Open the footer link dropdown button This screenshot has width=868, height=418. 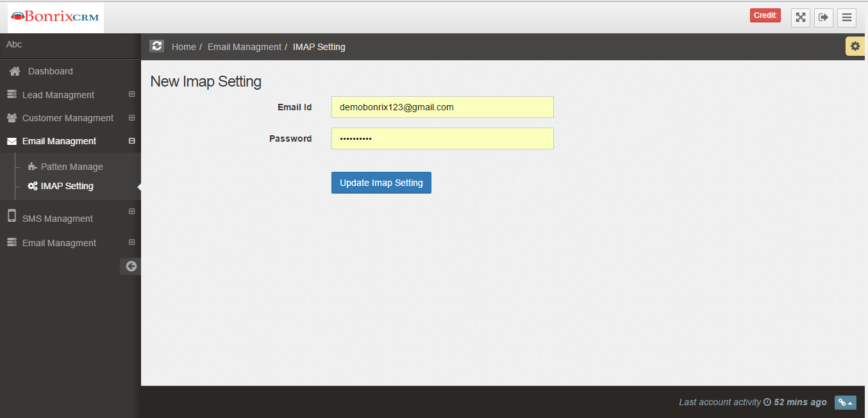click(x=846, y=403)
